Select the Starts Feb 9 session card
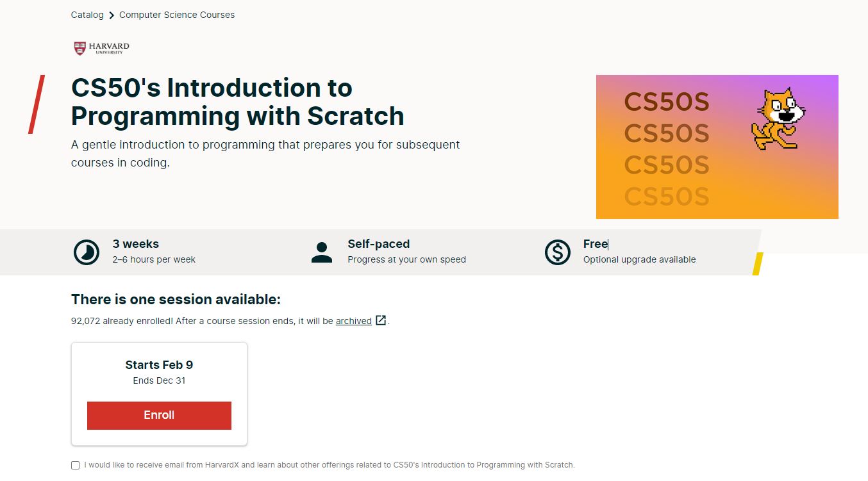Image resolution: width=868 pixels, height=481 pixels. coord(159,394)
